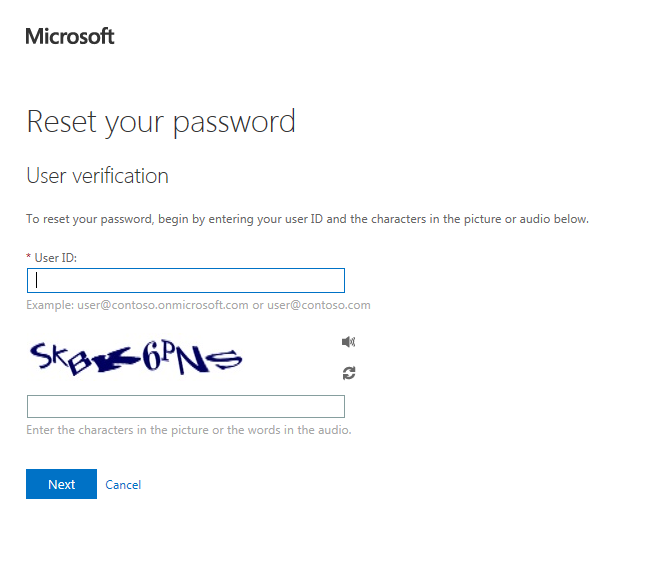Click the word "Example:" under User ID
652x583 pixels.
[50, 305]
